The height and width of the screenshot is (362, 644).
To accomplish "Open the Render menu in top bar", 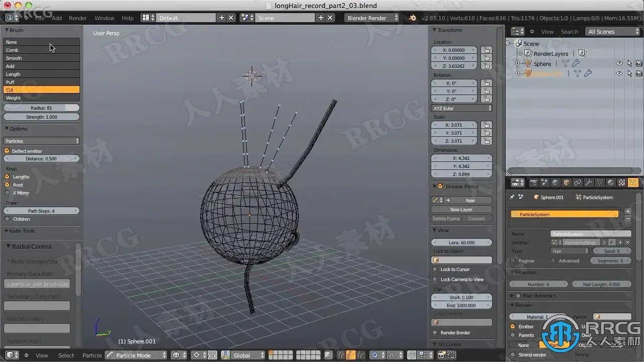I will point(77,18).
